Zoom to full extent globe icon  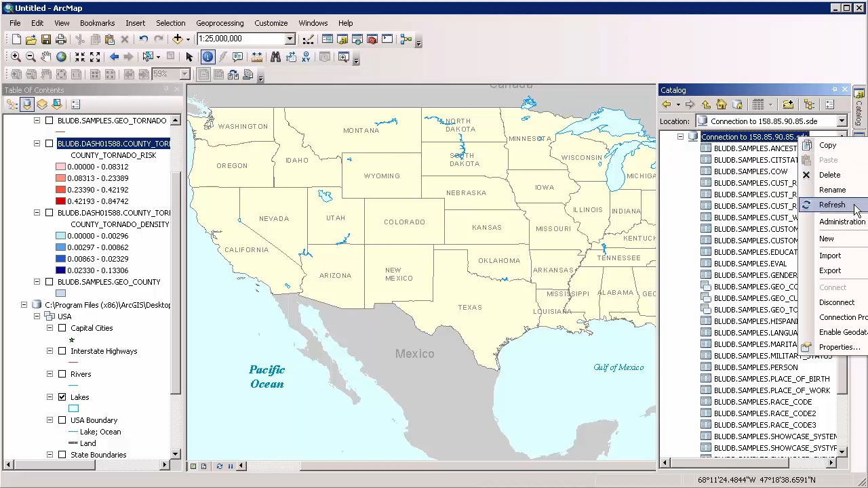61,57
